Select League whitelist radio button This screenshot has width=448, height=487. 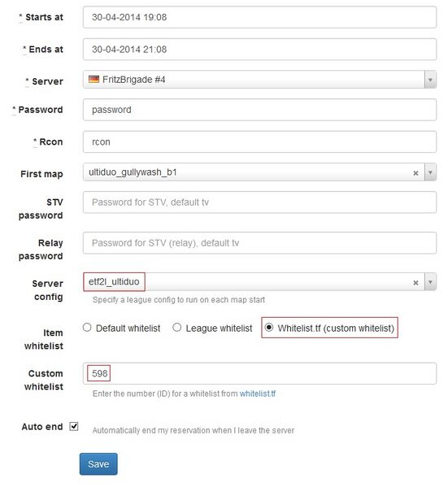[176, 328]
